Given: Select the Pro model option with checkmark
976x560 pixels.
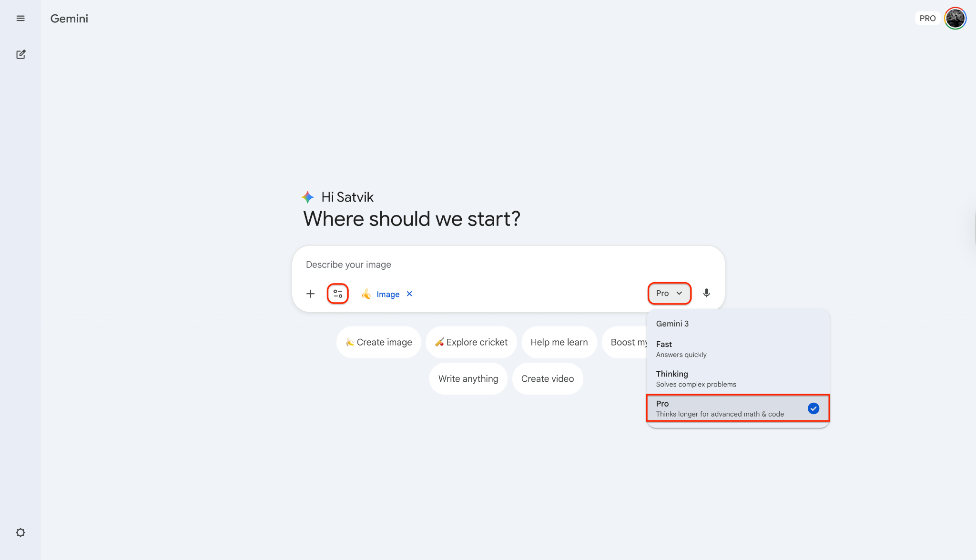Looking at the screenshot, I should pyautogui.click(x=736, y=408).
